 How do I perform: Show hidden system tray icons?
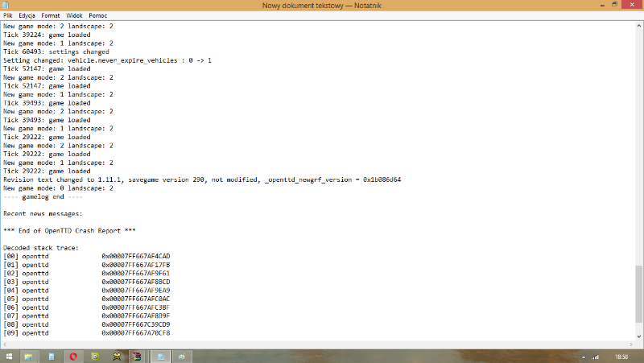pos(583,357)
